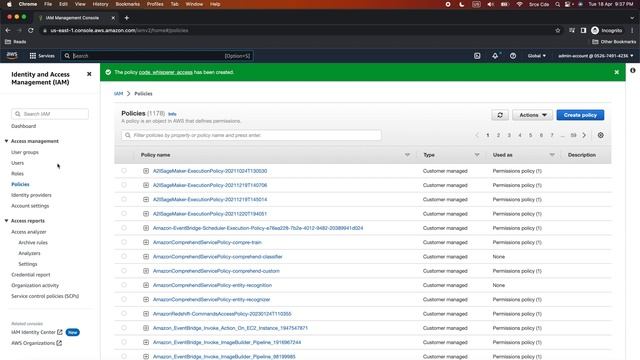Open the Policies Info link

[x=172, y=114]
